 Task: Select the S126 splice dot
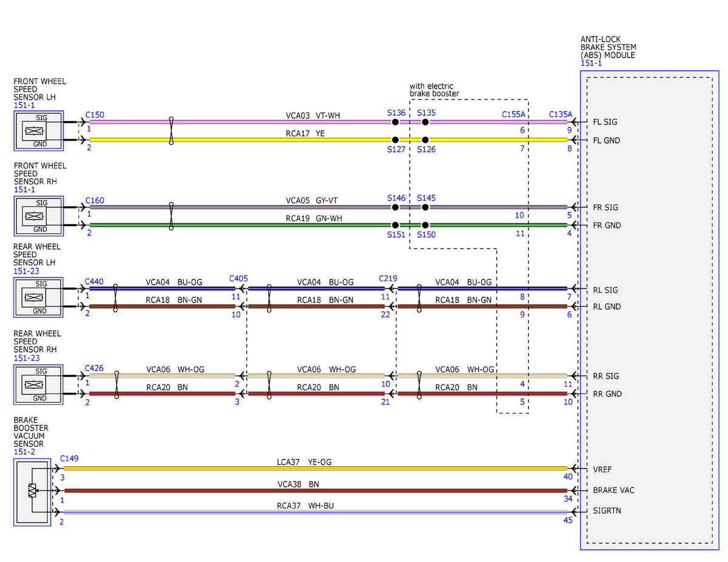click(x=425, y=139)
